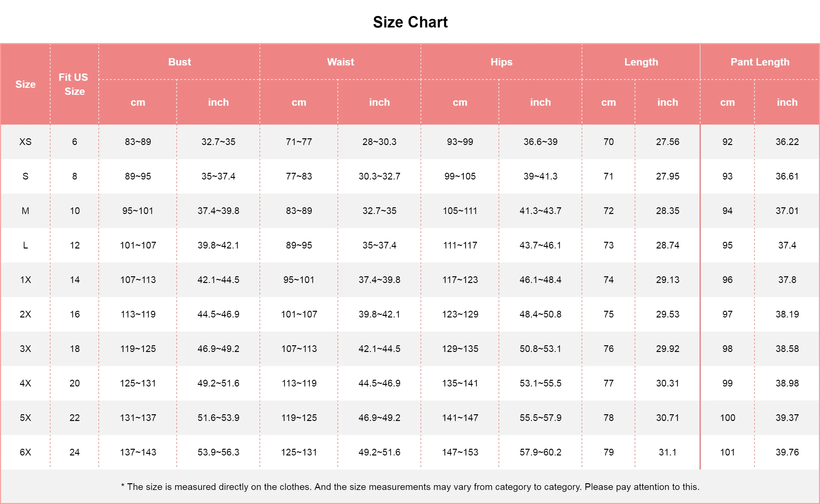Viewport: 820px width, 504px height.
Task: Click length inch value "31.1"
Action: (668, 452)
